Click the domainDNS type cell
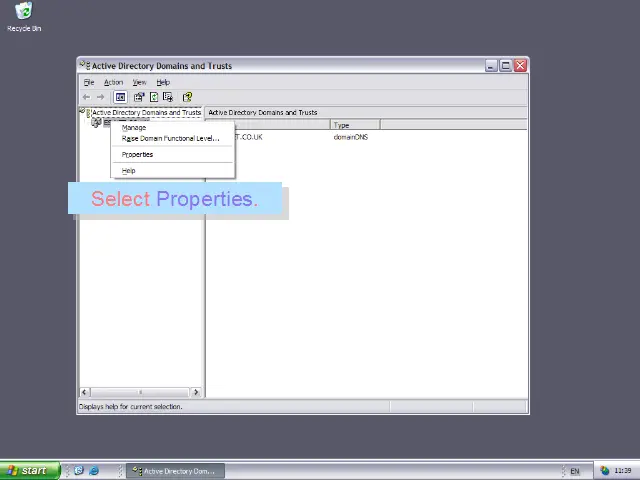640x480 pixels. [351, 137]
